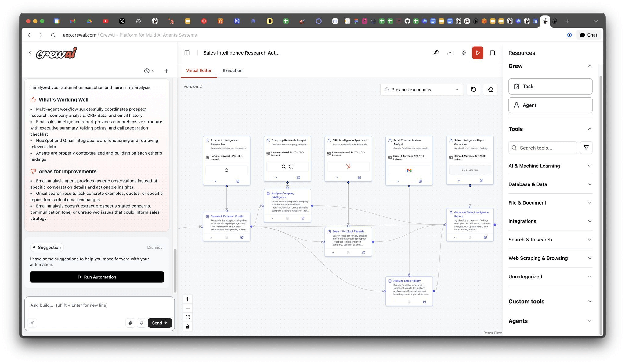The image size is (625, 364).
Task: Click the download icon in top toolbar
Action: pyautogui.click(x=450, y=53)
